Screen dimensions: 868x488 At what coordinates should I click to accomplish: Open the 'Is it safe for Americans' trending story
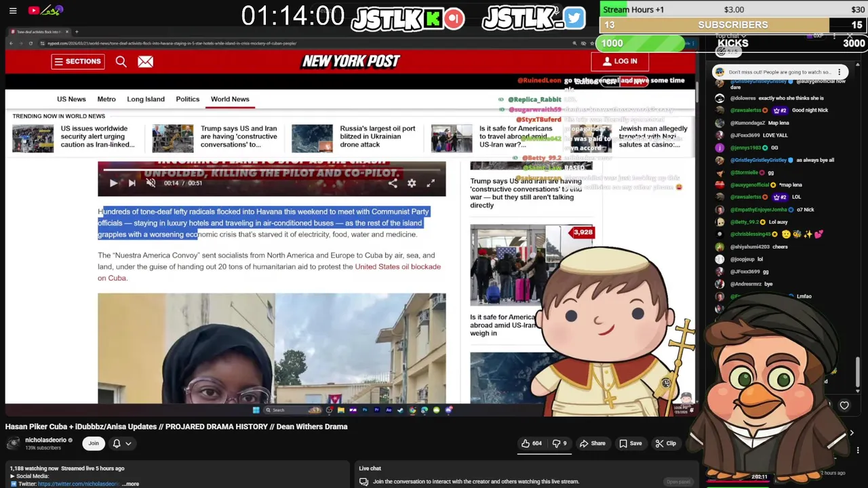(516, 136)
